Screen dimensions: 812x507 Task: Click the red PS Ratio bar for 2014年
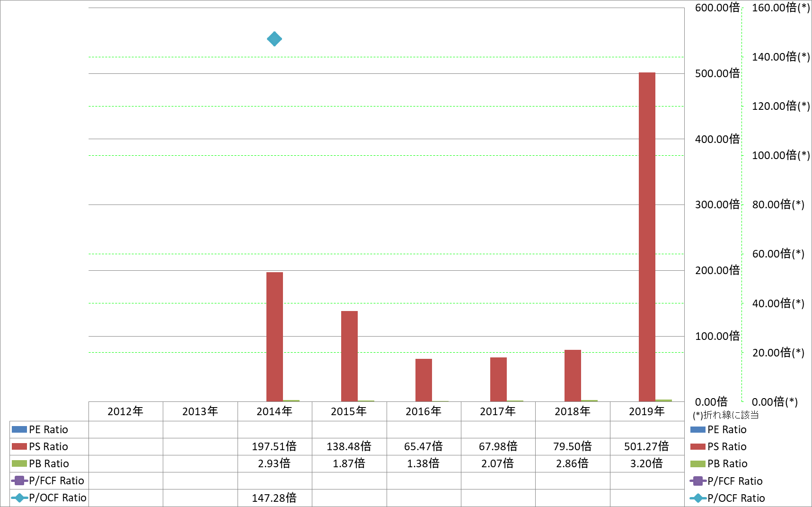(274, 337)
